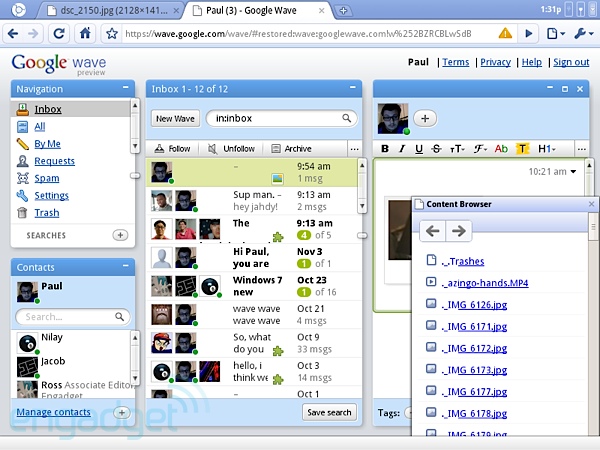600x450 pixels.
Task: Open the font family dropdown
Action: pos(480,149)
